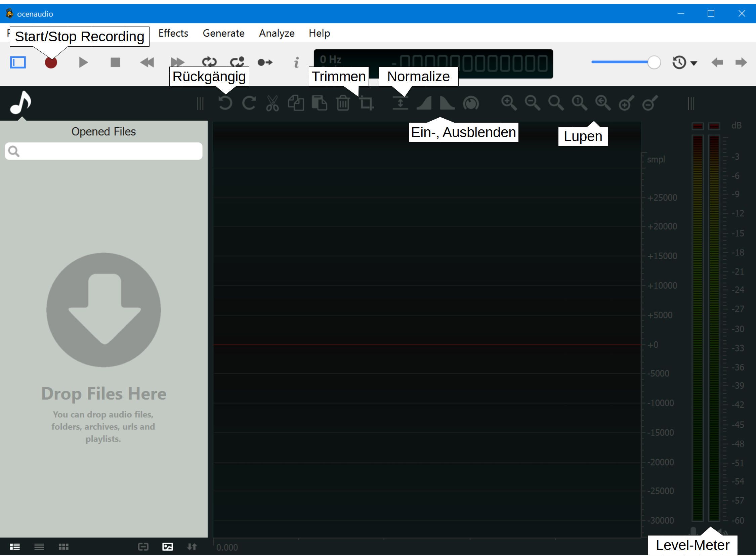
Task: Click the Normalize icon
Action: click(x=400, y=103)
